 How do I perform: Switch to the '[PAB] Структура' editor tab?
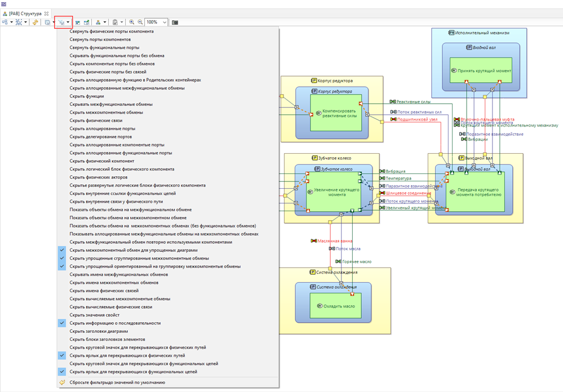25,12
